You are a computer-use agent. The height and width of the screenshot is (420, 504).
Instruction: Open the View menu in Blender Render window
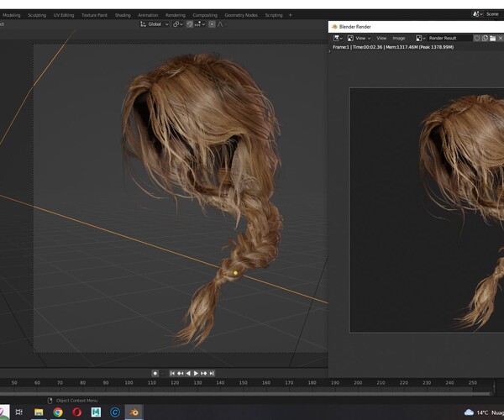[x=381, y=39]
